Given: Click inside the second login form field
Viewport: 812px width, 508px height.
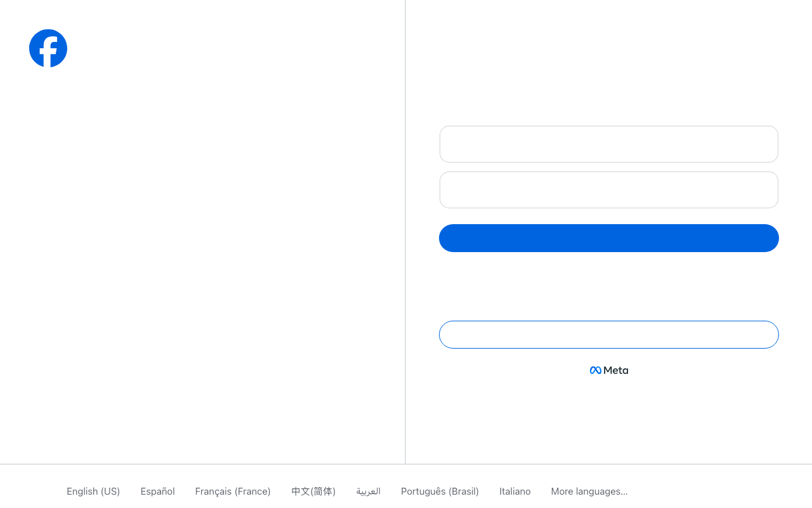Looking at the screenshot, I should pyautogui.click(x=608, y=190).
